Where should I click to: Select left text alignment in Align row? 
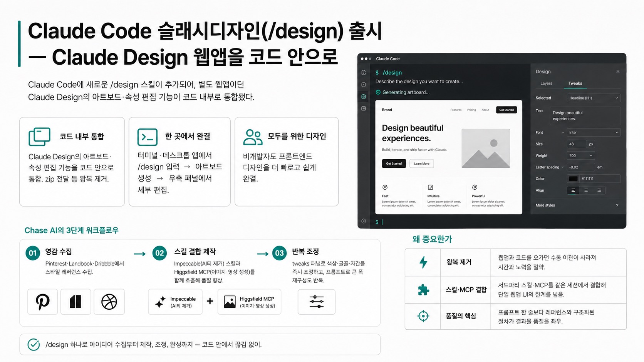click(573, 190)
